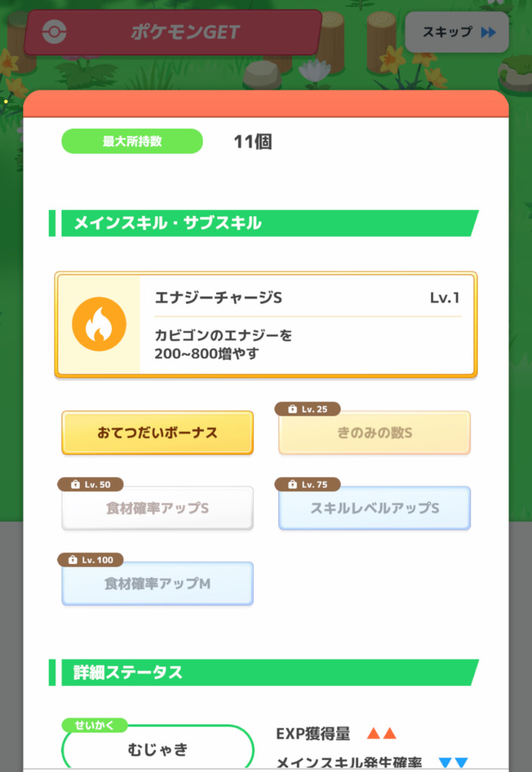The image size is (532, 772).
Task: Click the Lv. 50 lock badge
Action: 90,485
